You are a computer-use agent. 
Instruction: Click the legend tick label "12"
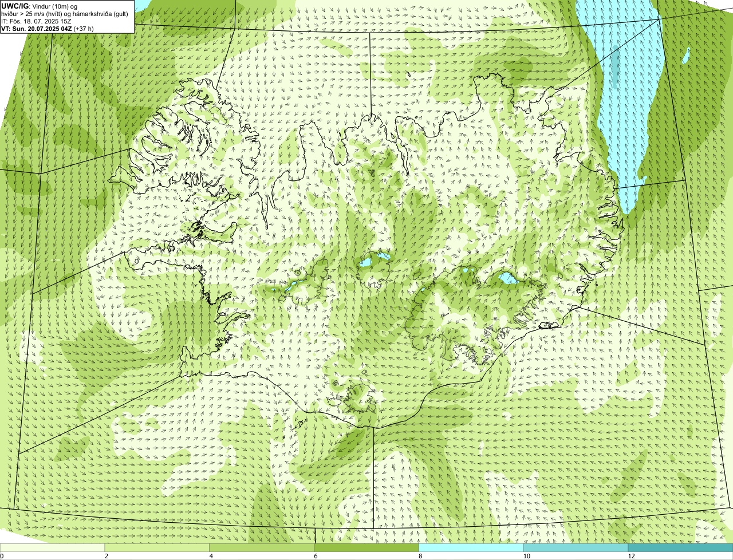click(630, 556)
